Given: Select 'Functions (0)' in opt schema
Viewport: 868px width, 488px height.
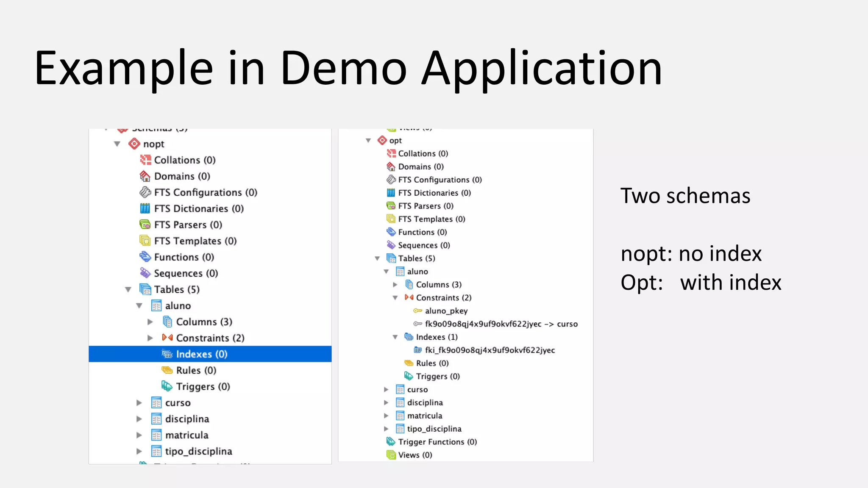Looking at the screenshot, I should pyautogui.click(x=423, y=232).
